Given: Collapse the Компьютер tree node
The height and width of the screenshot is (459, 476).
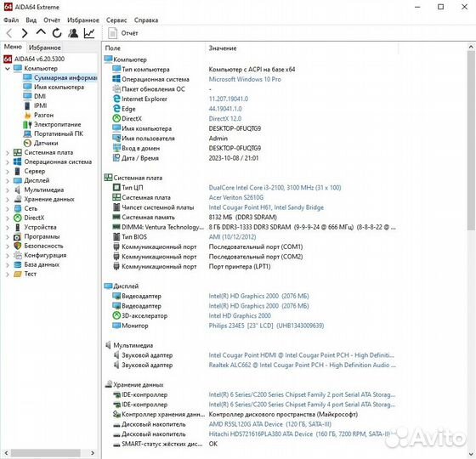Looking at the screenshot, I should tap(8, 69).
